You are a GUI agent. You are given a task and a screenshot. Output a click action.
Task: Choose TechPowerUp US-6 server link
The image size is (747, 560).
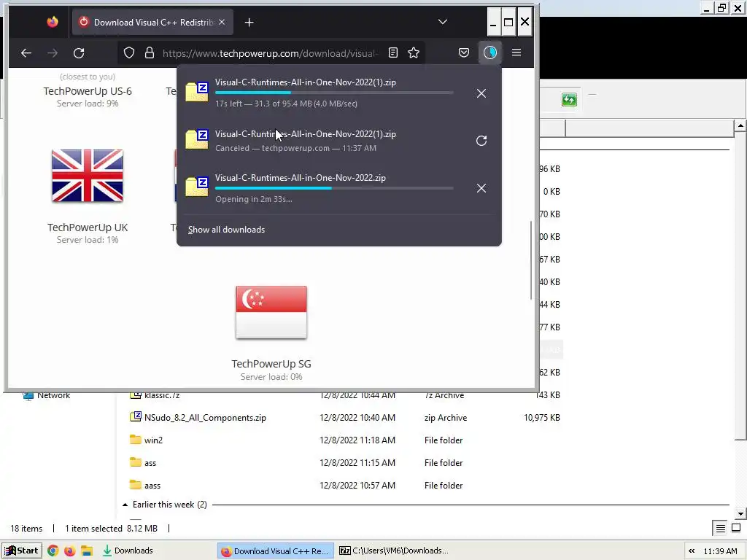tap(88, 91)
